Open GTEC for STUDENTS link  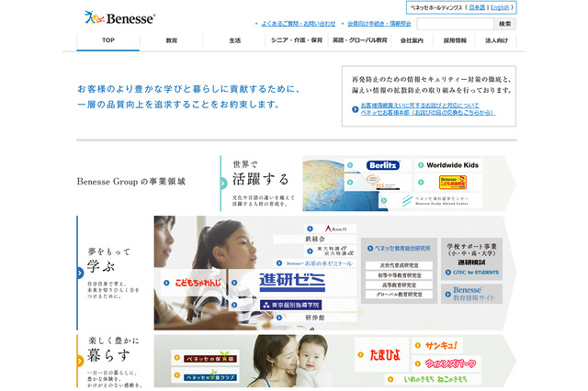[x=476, y=273]
